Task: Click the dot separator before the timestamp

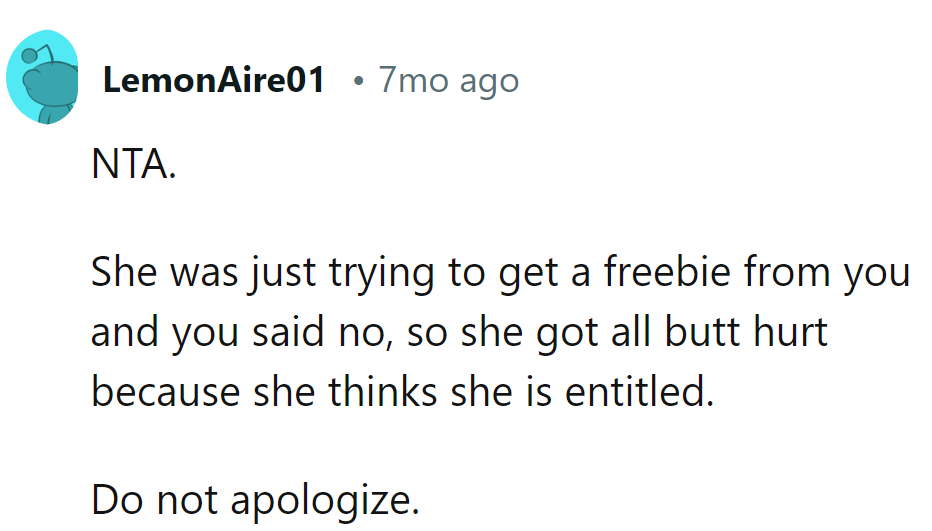Action: pyautogui.click(x=358, y=81)
